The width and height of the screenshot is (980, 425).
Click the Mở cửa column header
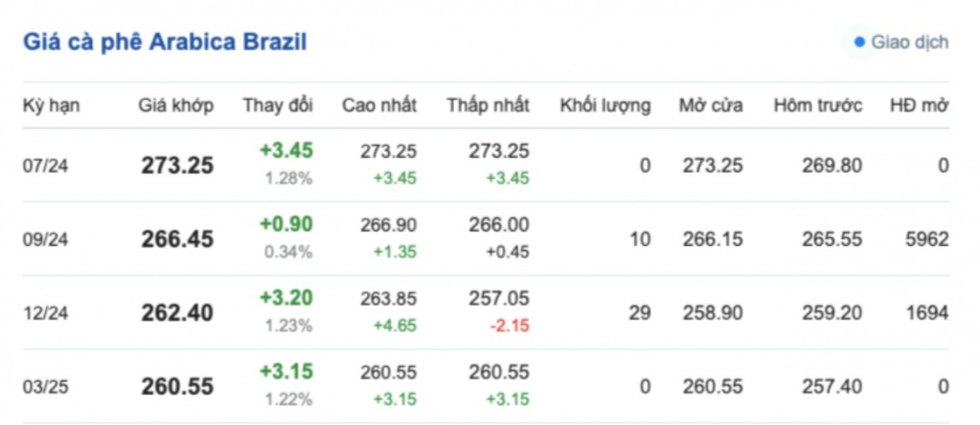point(710,106)
